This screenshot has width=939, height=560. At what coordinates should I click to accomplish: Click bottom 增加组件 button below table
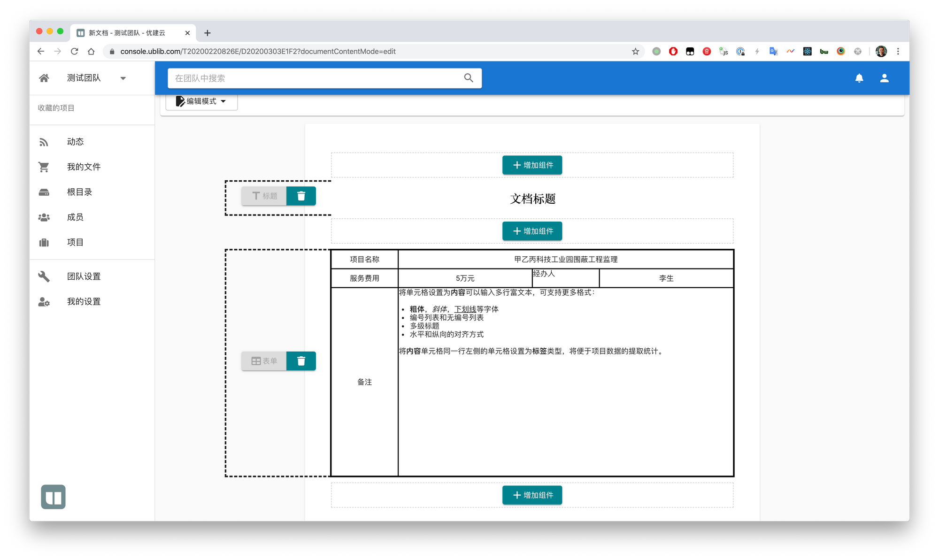click(532, 495)
